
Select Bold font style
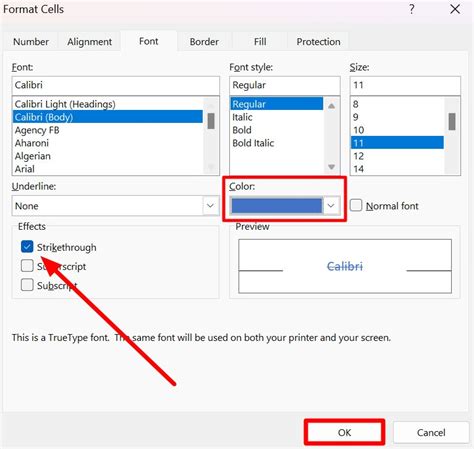click(277, 130)
